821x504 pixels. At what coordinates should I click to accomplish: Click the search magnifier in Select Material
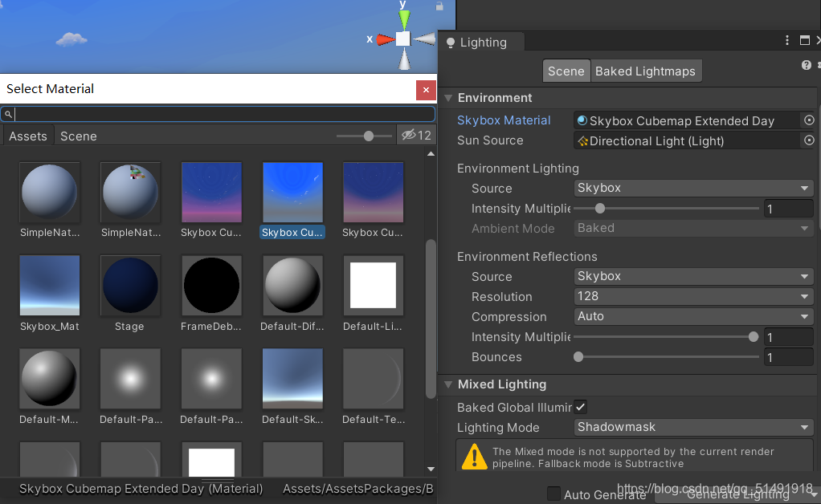point(8,113)
